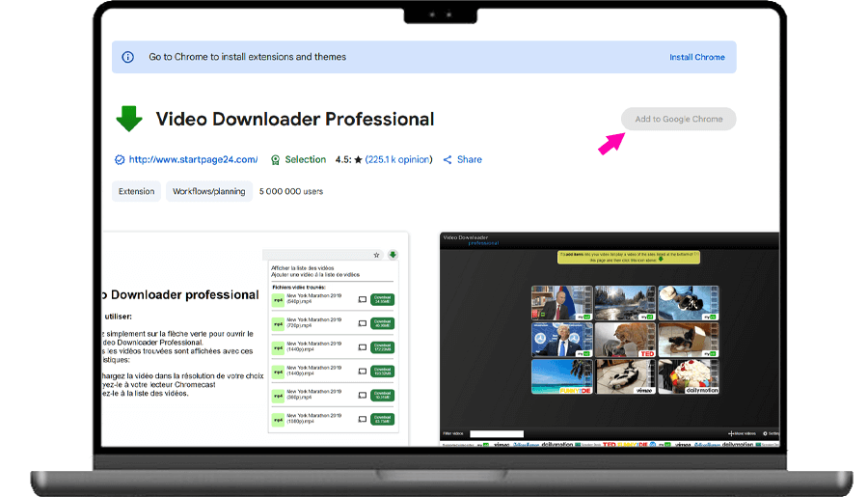Click the mp4 badge on the 720p row

[278, 323]
